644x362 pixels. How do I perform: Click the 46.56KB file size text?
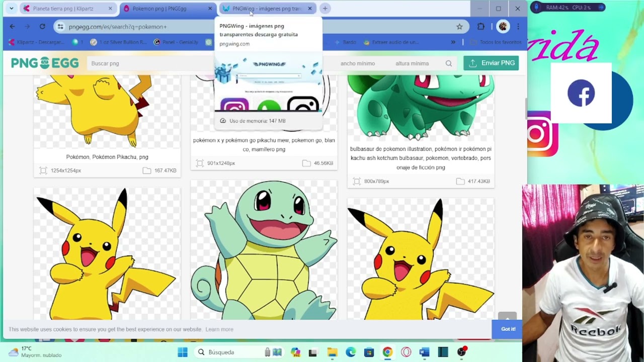324,163
